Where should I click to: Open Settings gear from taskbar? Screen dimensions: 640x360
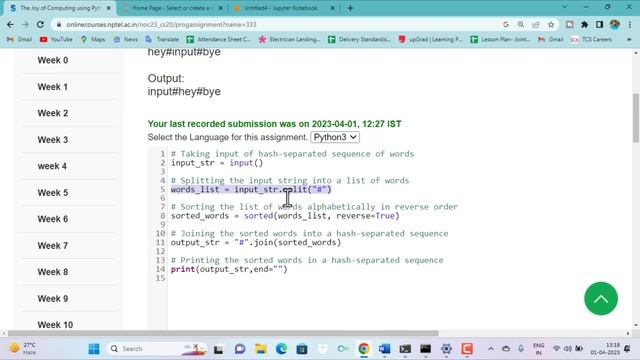pos(446,349)
